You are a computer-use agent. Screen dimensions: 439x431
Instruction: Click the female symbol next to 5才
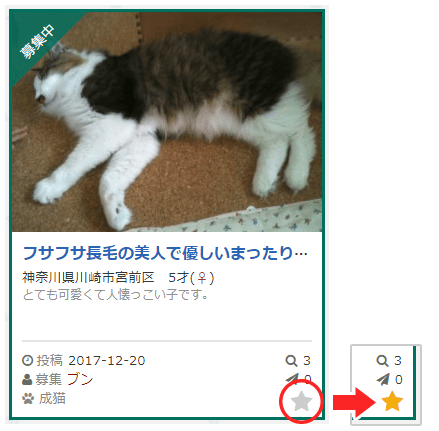202,277
